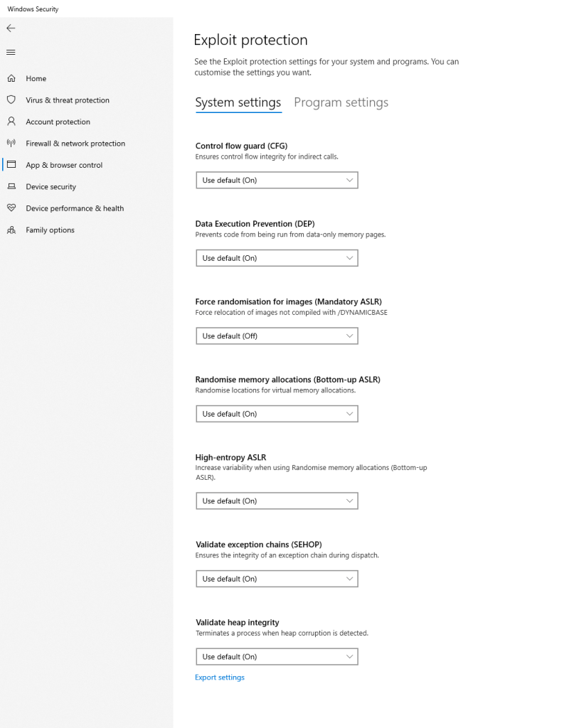This screenshot has width=569, height=728.
Task: Click the Family options people icon
Action: 11,230
